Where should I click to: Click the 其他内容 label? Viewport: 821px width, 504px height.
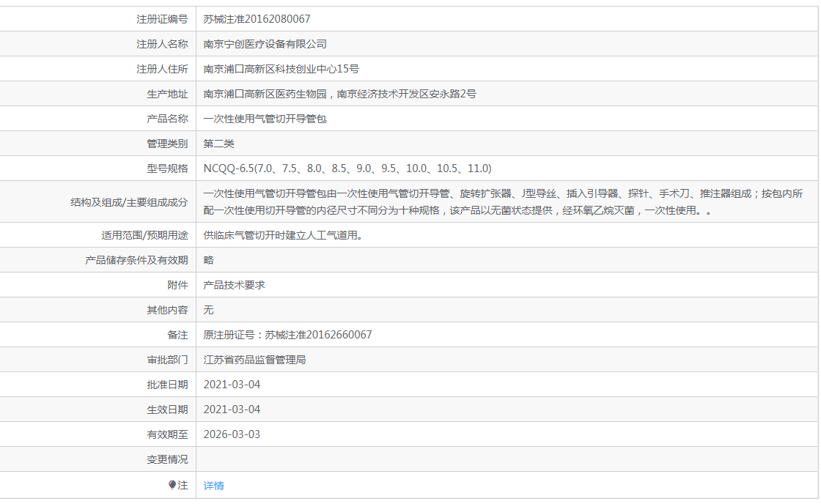tap(167, 310)
